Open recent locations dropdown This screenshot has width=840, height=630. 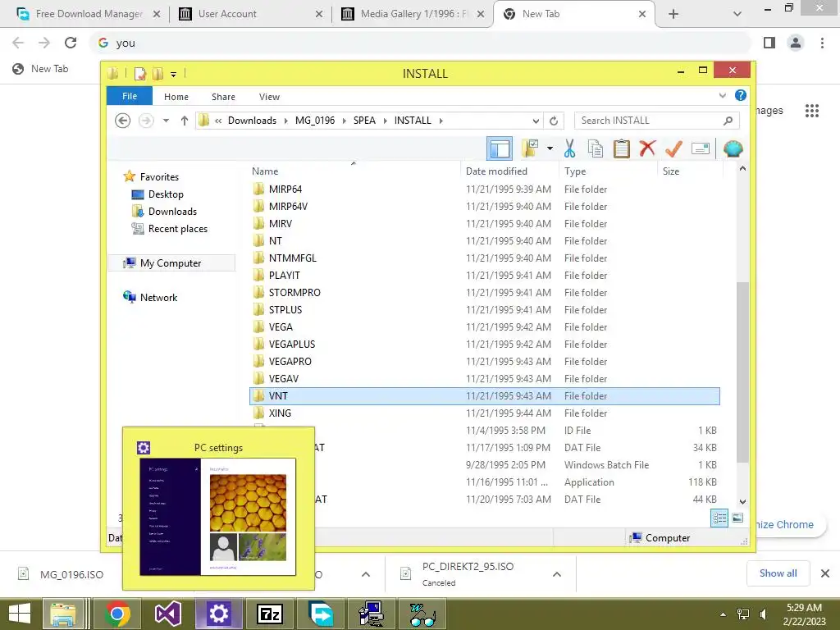pos(166,121)
